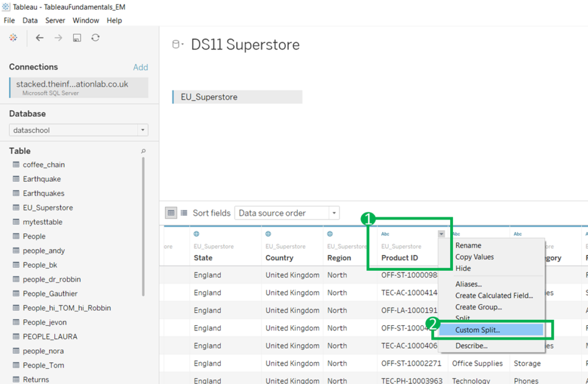This screenshot has width=588, height=384.
Task: Open the Server menu in the menu bar
Action: (x=55, y=20)
